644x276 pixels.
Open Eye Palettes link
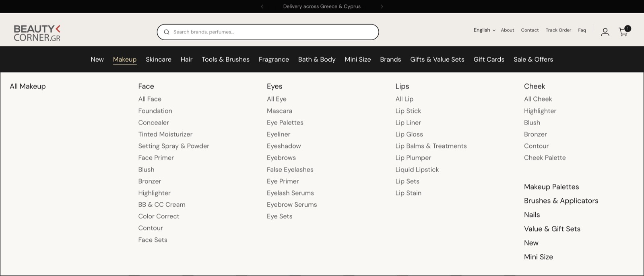point(285,122)
